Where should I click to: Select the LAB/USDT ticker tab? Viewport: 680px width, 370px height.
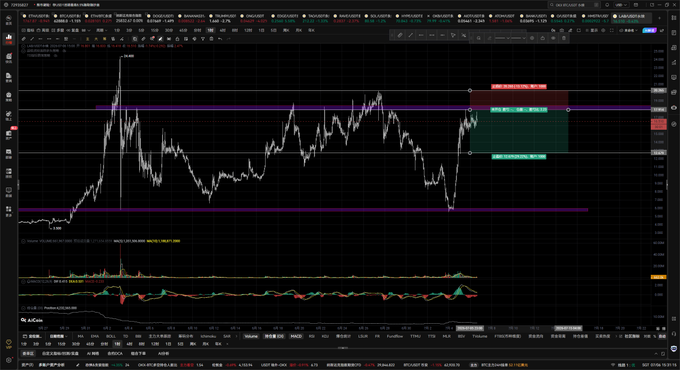pos(632,18)
